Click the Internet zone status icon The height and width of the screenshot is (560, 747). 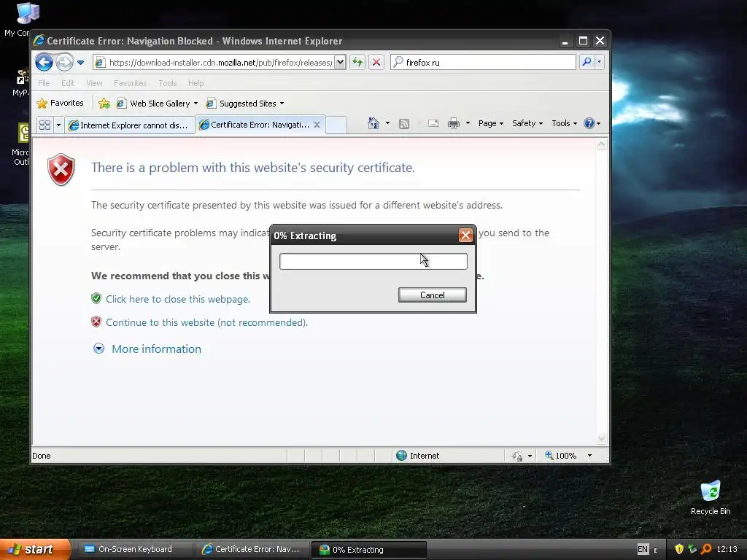point(402,456)
